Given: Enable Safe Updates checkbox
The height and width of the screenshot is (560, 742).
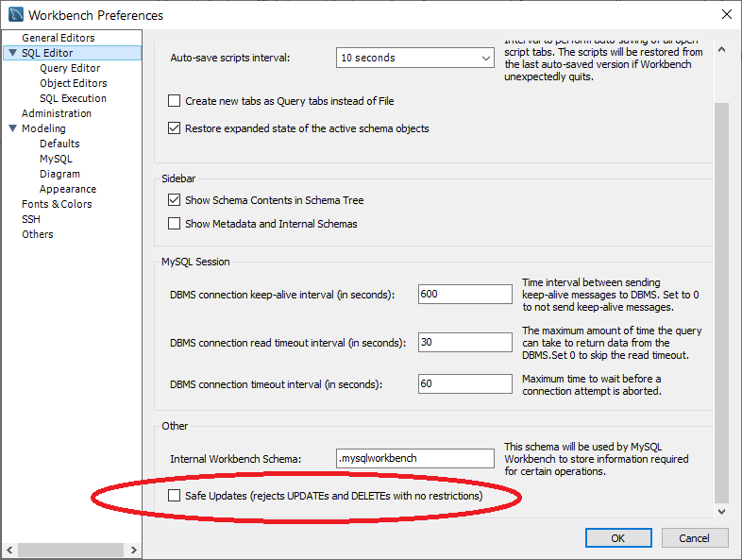Looking at the screenshot, I should pyautogui.click(x=174, y=496).
